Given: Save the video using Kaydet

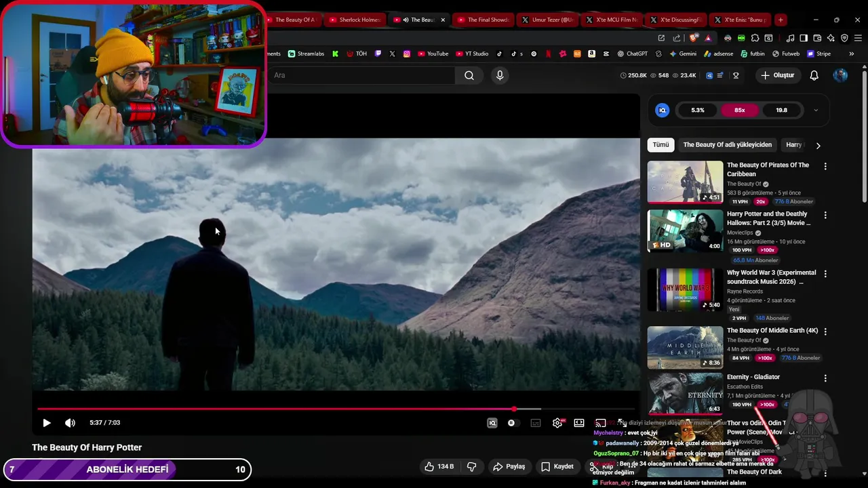Looking at the screenshot, I should (557, 466).
